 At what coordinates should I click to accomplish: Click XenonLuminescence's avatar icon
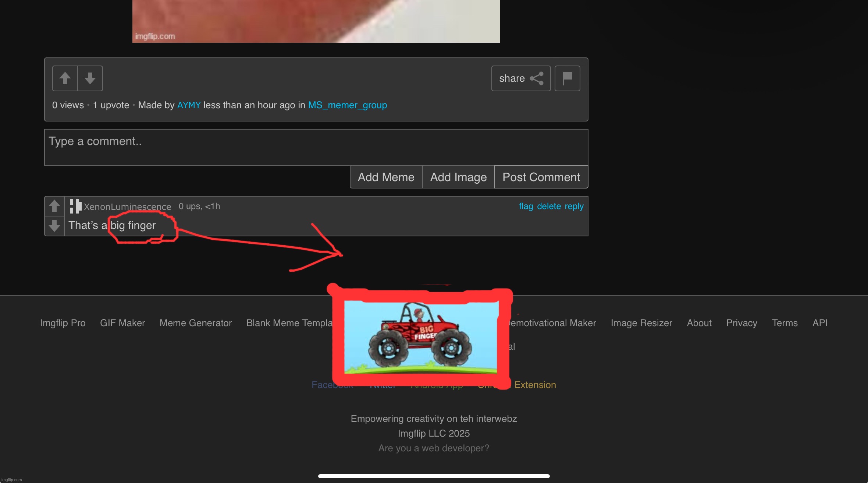pyautogui.click(x=75, y=206)
